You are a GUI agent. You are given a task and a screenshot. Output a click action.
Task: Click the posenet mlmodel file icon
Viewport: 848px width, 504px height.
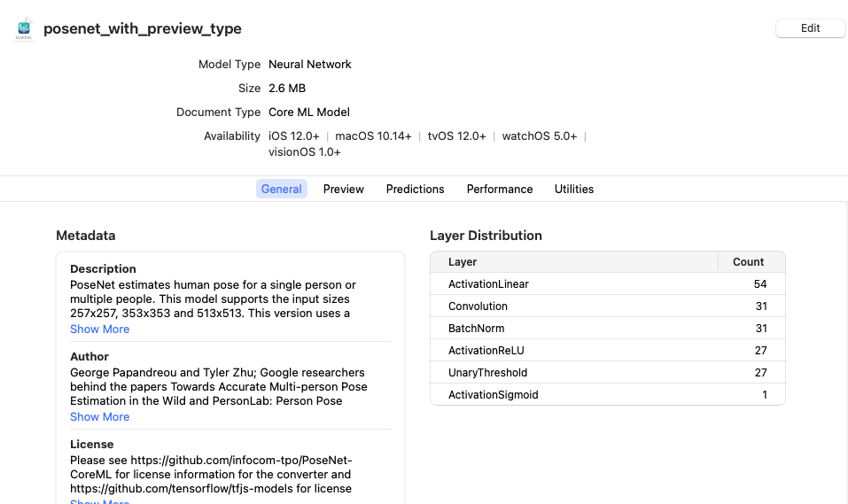24,28
